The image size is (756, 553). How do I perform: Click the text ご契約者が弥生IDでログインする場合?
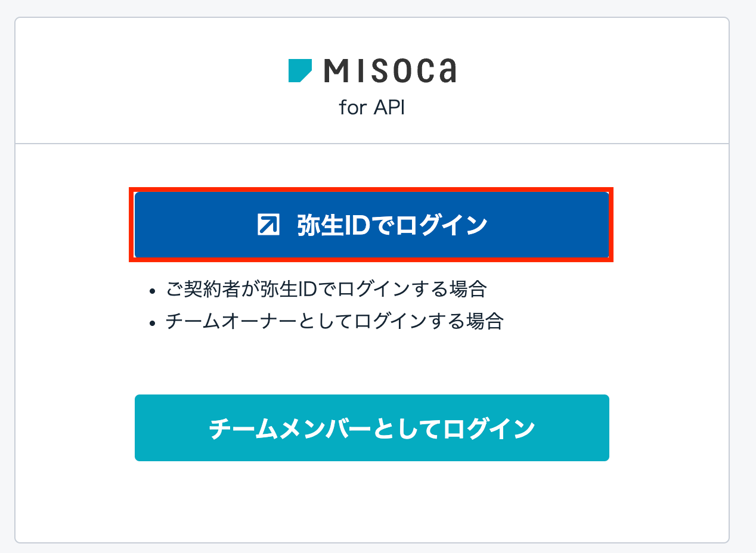326,290
